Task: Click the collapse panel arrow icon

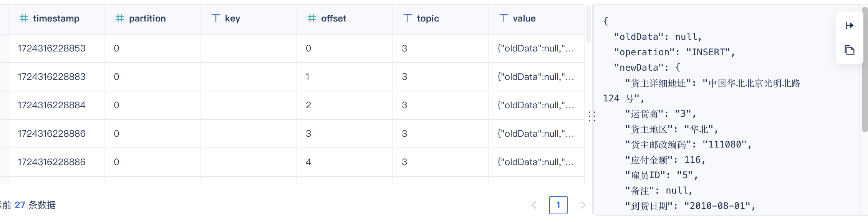Action: pyautogui.click(x=850, y=25)
